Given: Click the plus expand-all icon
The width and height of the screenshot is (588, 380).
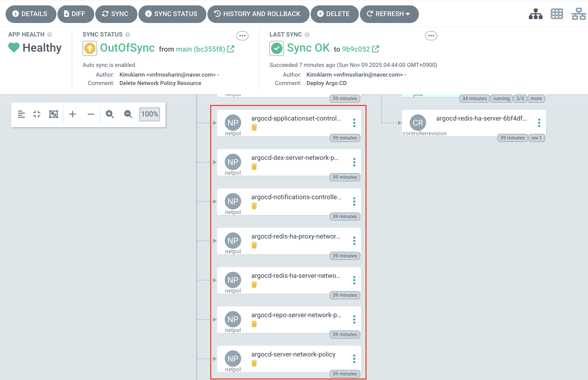Looking at the screenshot, I should coord(73,114).
